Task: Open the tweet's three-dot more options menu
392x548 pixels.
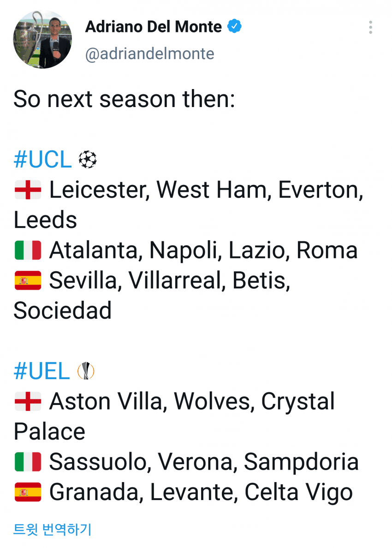Action: (370, 27)
